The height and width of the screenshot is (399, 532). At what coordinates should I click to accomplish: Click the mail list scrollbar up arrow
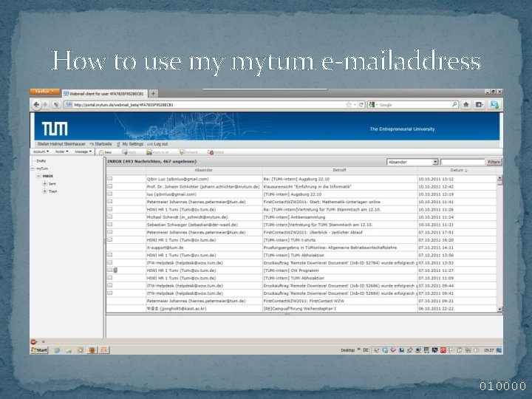[499, 177]
